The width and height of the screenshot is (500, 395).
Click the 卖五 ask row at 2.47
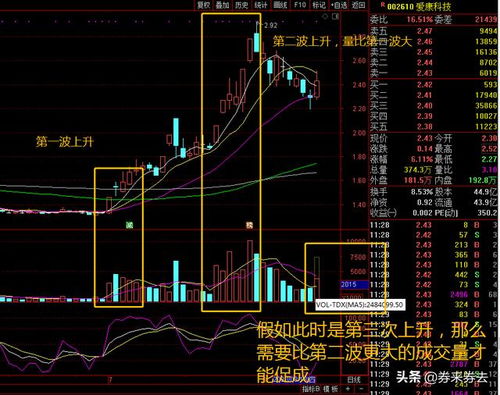pos(433,31)
